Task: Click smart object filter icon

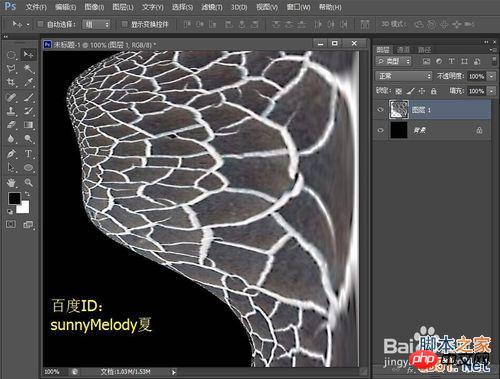Action: tap(477, 61)
